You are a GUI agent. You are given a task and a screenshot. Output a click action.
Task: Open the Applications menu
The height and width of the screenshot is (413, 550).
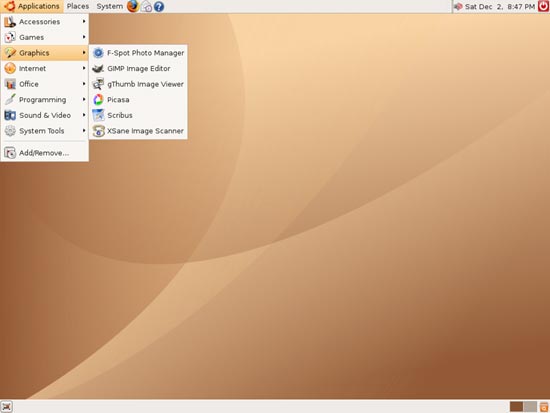point(32,6)
